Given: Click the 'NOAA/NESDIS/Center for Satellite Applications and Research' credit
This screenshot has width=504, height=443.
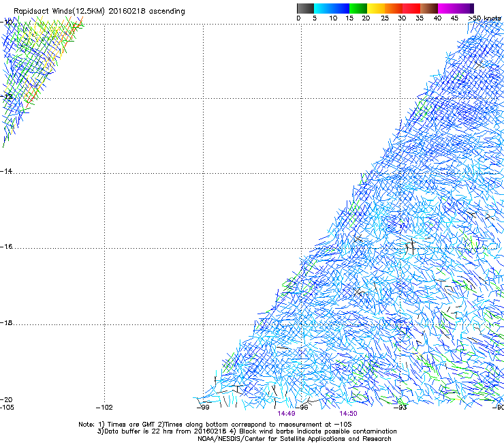Looking at the screenshot, I should coord(294,439).
